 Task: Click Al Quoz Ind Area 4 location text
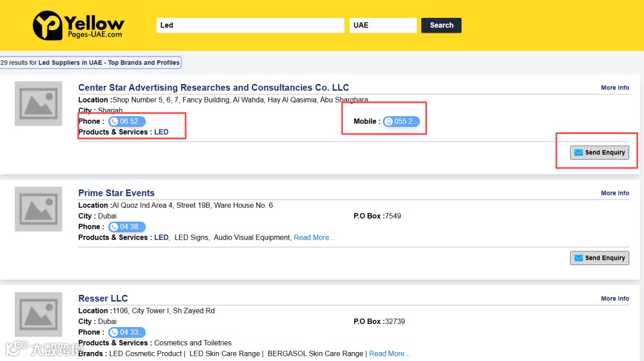click(192, 205)
